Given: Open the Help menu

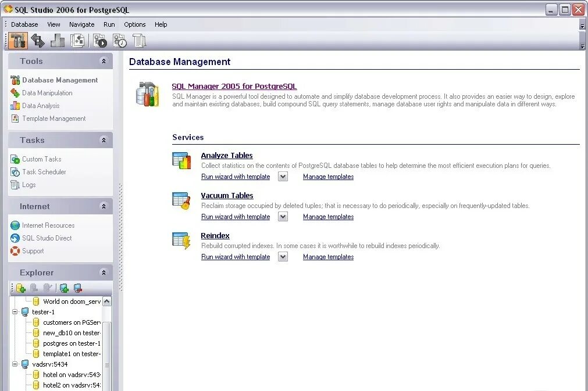Looking at the screenshot, I should pyautogui.click(x=161, y=24).
